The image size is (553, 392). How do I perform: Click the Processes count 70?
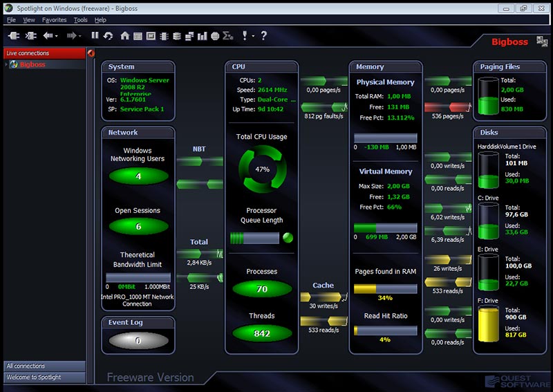[x=262, y=288]
